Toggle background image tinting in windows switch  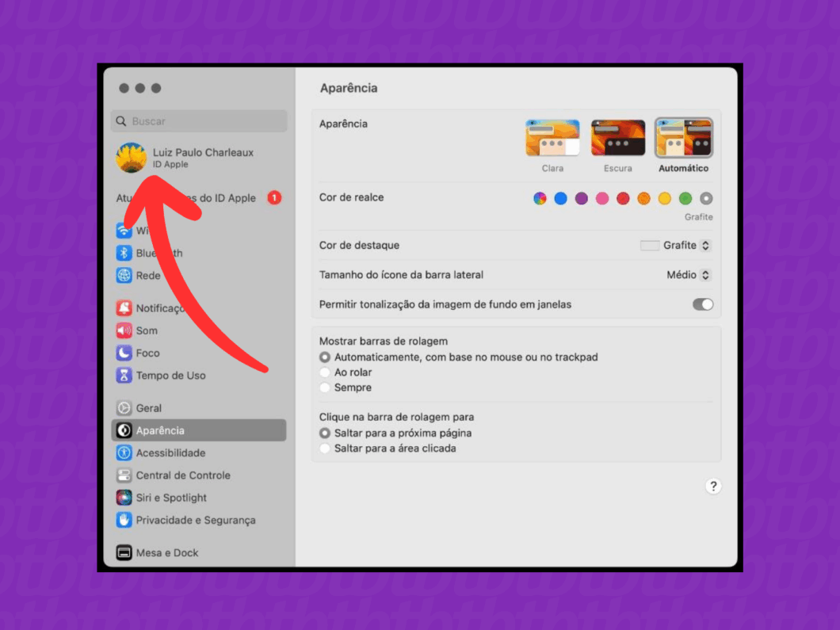702,304
